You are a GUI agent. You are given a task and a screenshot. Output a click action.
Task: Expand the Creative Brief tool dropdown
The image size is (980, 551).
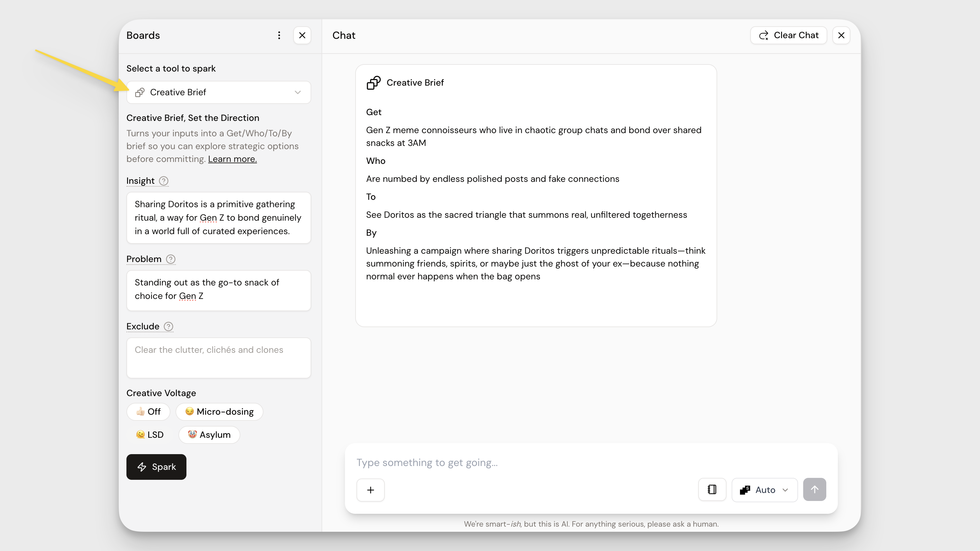[219, 92]
